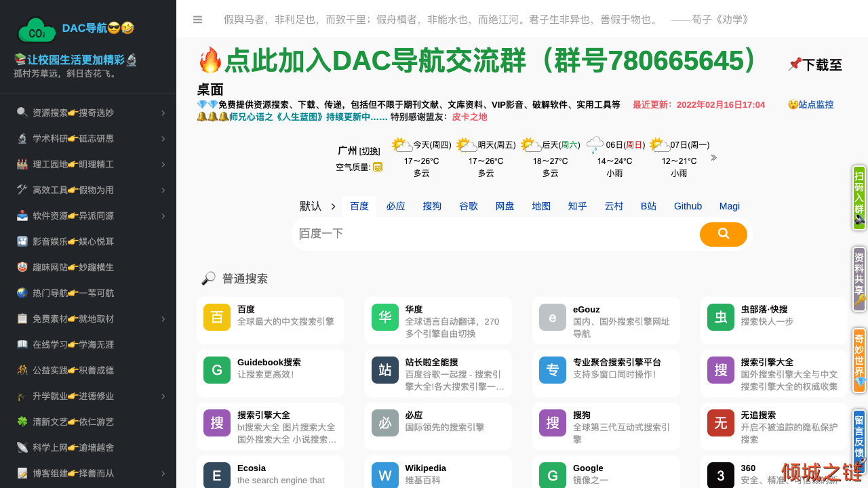Click the rainy weather icon for 06日
The height and width of the screenshot is (488, 868).
coord(595,144)
